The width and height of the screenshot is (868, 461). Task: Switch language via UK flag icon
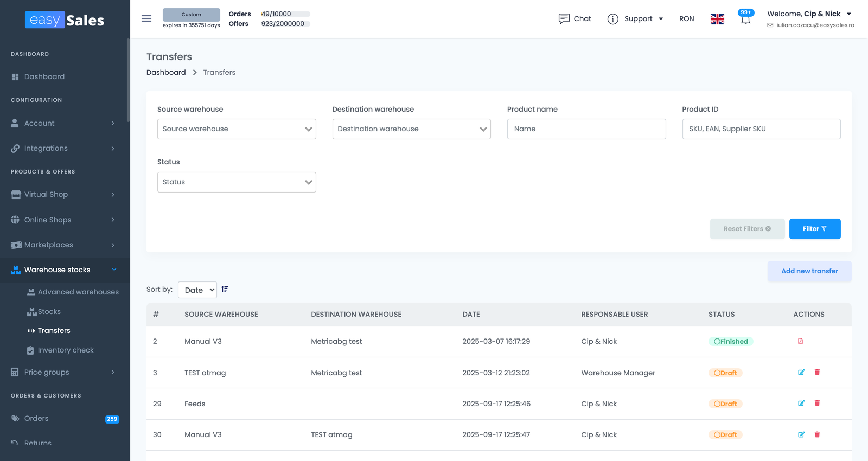pos(717,19)
